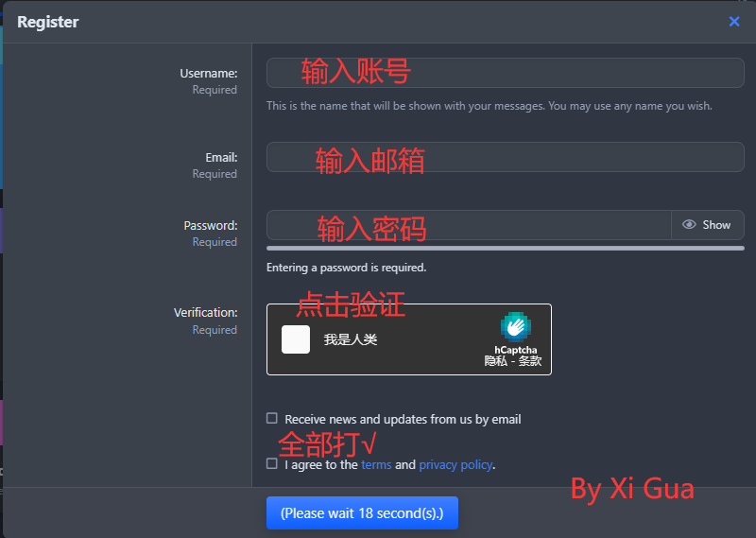Screen dimensions: 756x538
Task: Select the Password input field
Action: click(x=469, y=225)
